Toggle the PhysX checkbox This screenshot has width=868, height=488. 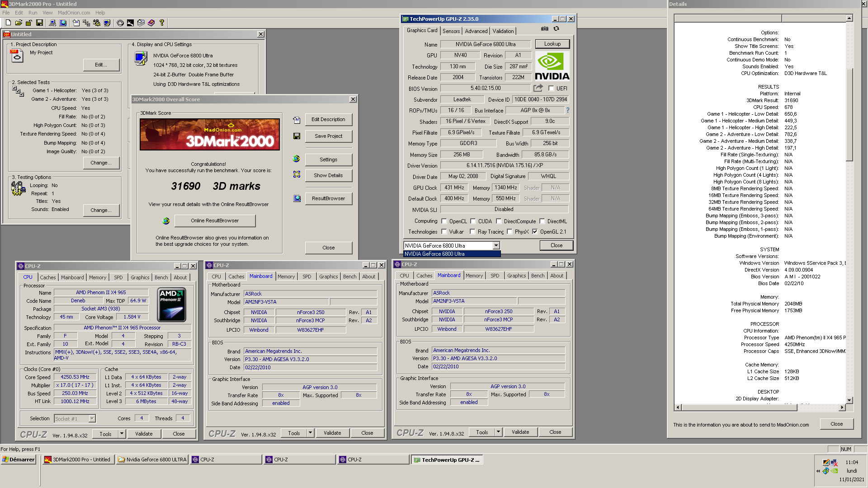[509, 232]
